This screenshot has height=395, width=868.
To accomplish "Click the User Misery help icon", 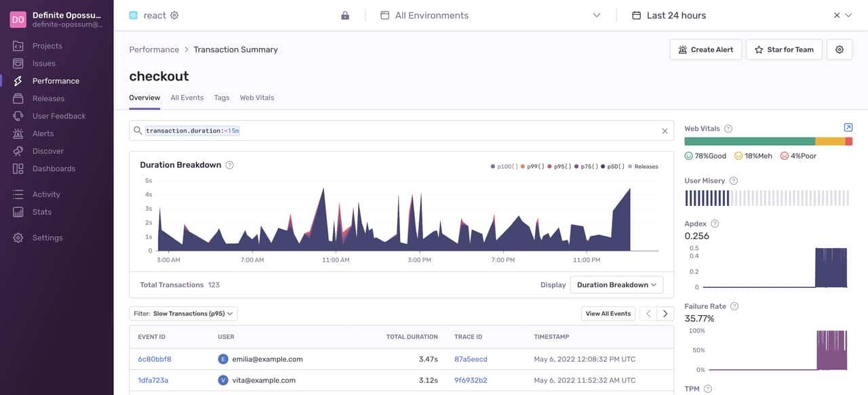I will pos(734,181).
